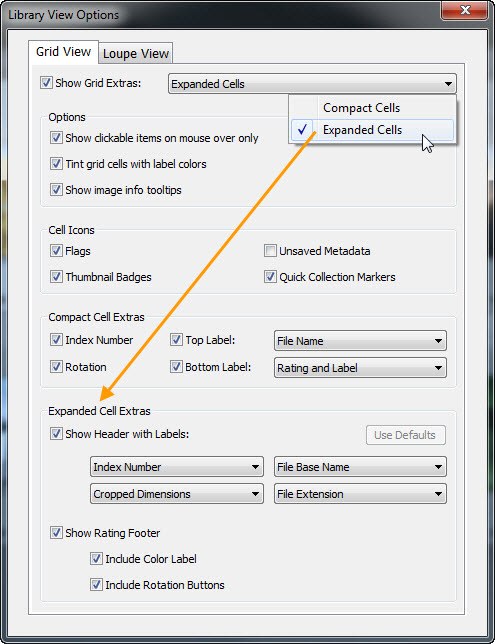This screenshot has width=495, height=644.
Task: Close the Library View Options dialog
Action: pyautogui.click(x=465, y=10)
